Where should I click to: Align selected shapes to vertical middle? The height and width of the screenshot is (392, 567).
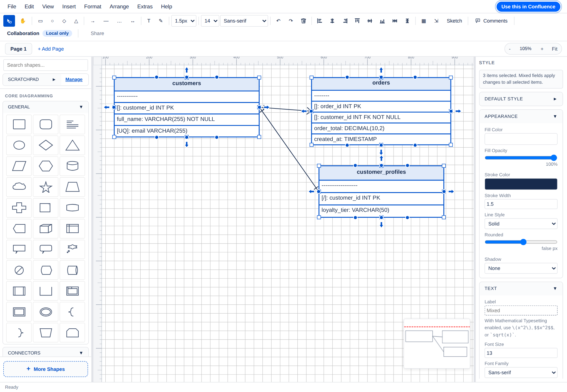pyautogui.click(x=370, y=21)
